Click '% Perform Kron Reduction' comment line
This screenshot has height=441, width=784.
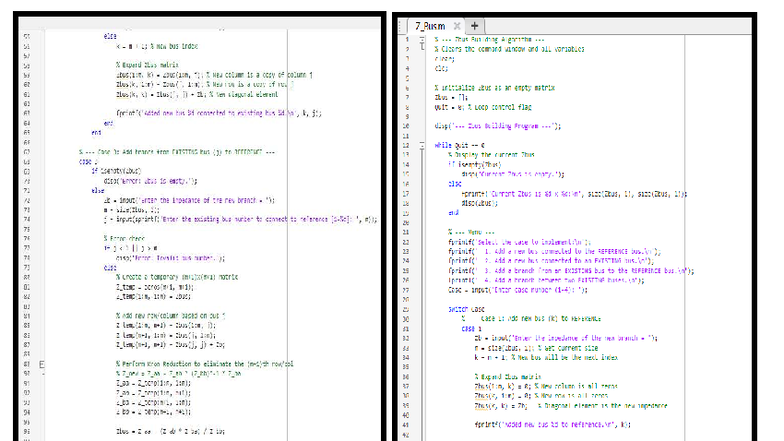click(x=204, y=364)
